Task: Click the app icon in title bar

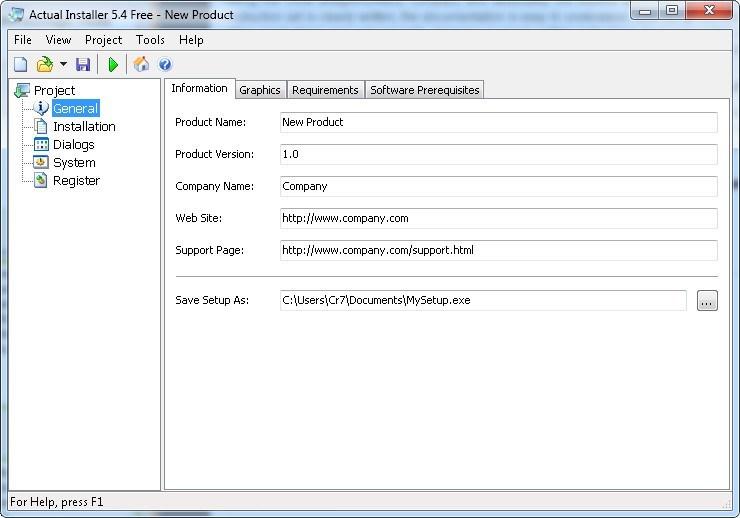Action: pyautogui.click(x=16, y=14)
